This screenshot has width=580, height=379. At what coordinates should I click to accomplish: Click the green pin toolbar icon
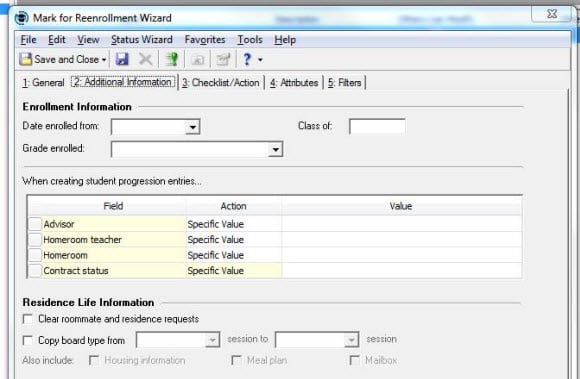coord(172,59)
